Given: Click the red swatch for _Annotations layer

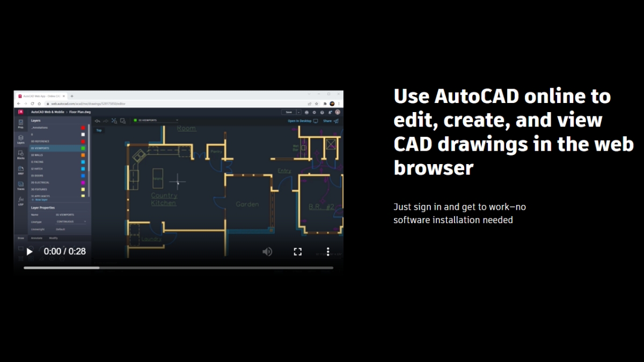Looking at the screenshot, I should [83, 128].
